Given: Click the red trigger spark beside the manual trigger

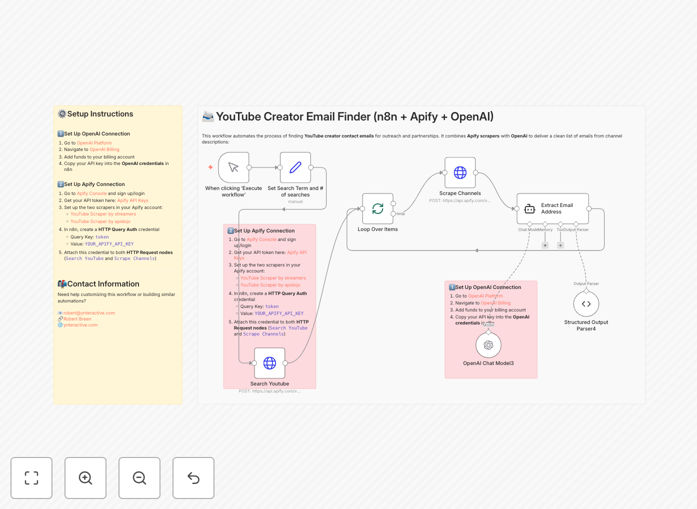Looking at the screenshot, I should click(x=210, y=167).
